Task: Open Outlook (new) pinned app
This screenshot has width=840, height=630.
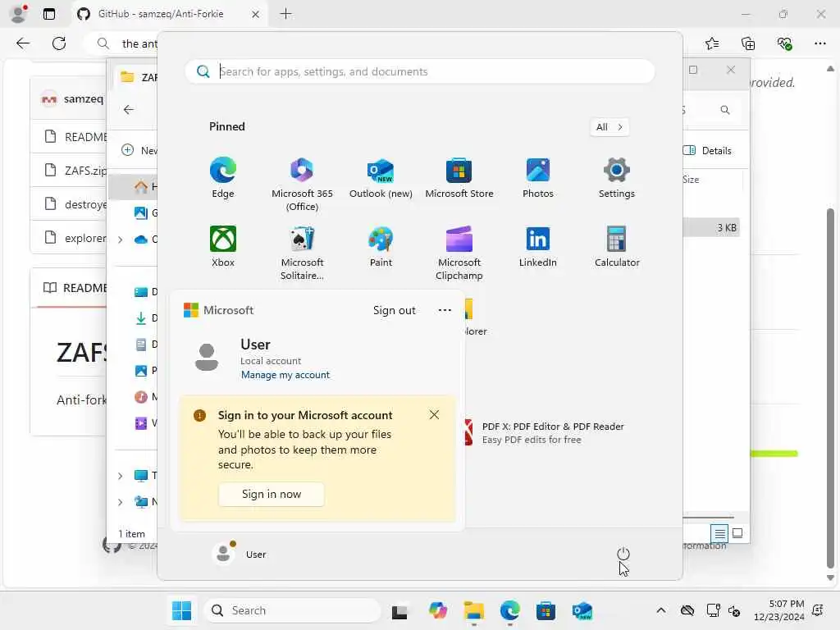Action: [381, 178]
